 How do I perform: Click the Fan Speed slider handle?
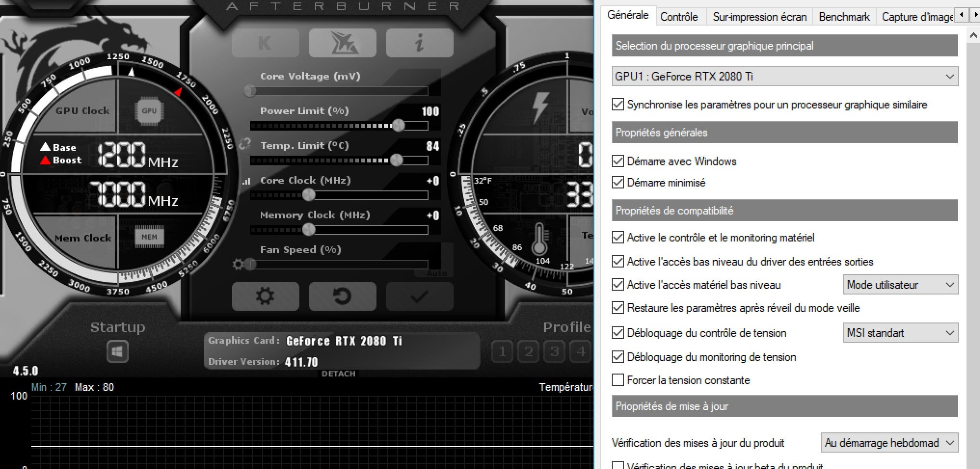click(250, 264)
